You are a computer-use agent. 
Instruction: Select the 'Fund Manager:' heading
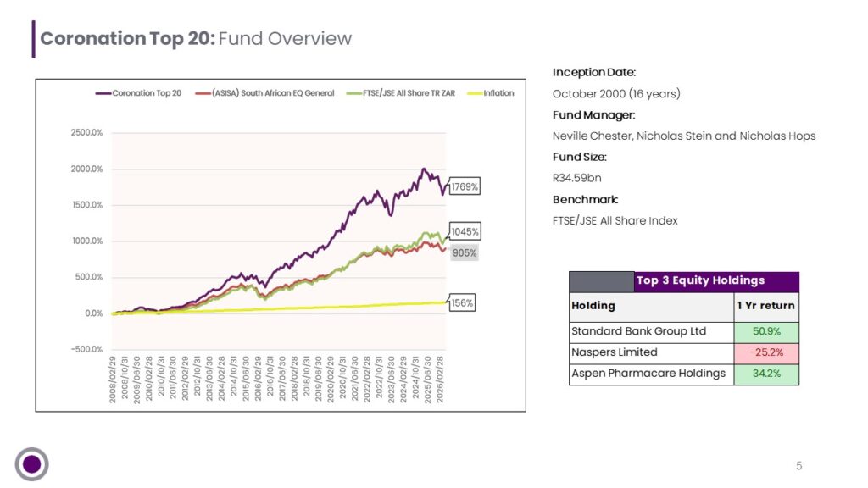[593, 115]
